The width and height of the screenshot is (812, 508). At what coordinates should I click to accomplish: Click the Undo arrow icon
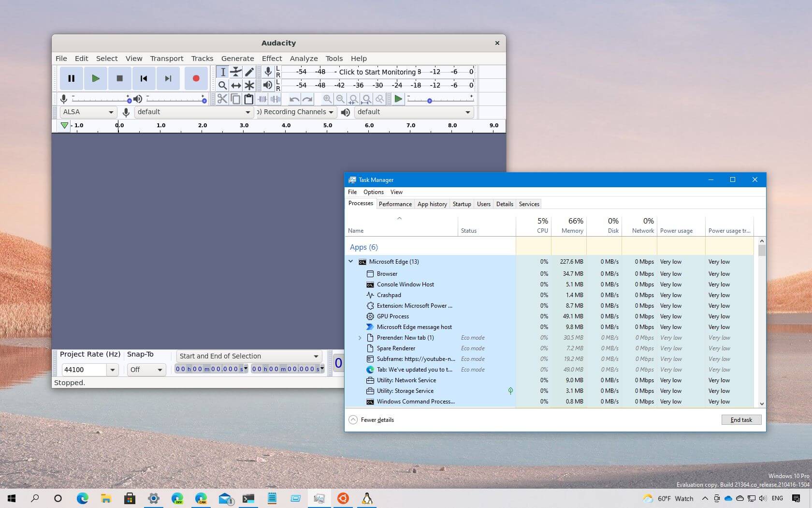[x=294, y=99]
